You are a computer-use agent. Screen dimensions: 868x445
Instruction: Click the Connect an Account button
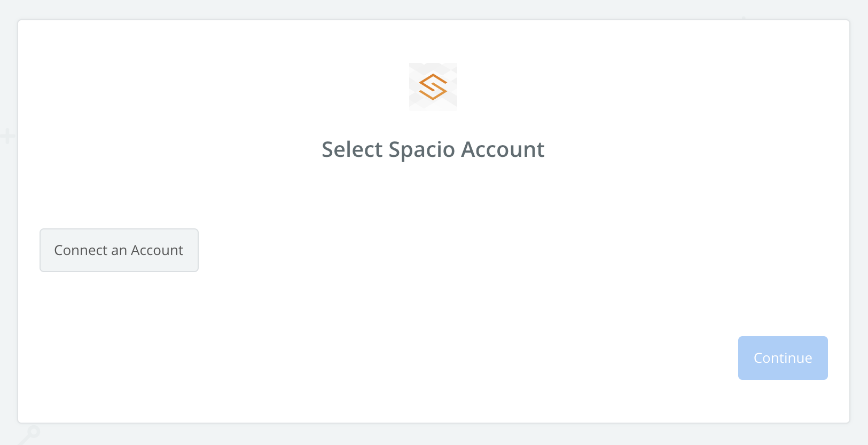[119, 250]
